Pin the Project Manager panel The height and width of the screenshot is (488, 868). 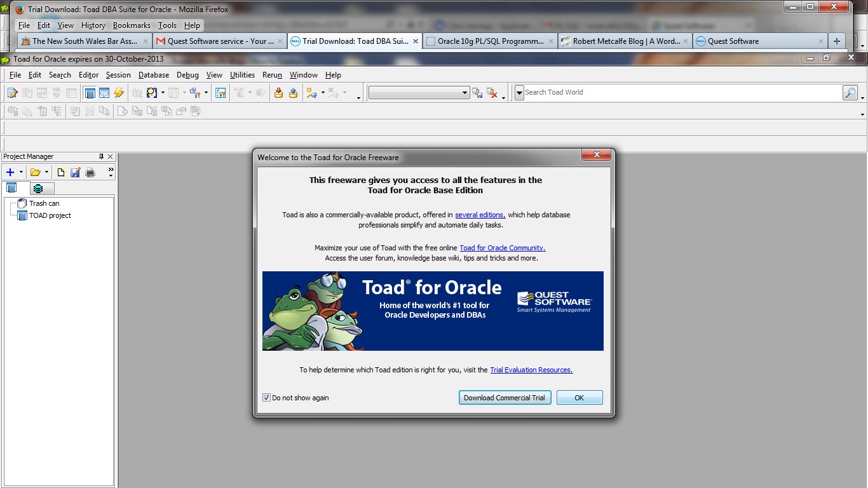(x=101, y=156)
